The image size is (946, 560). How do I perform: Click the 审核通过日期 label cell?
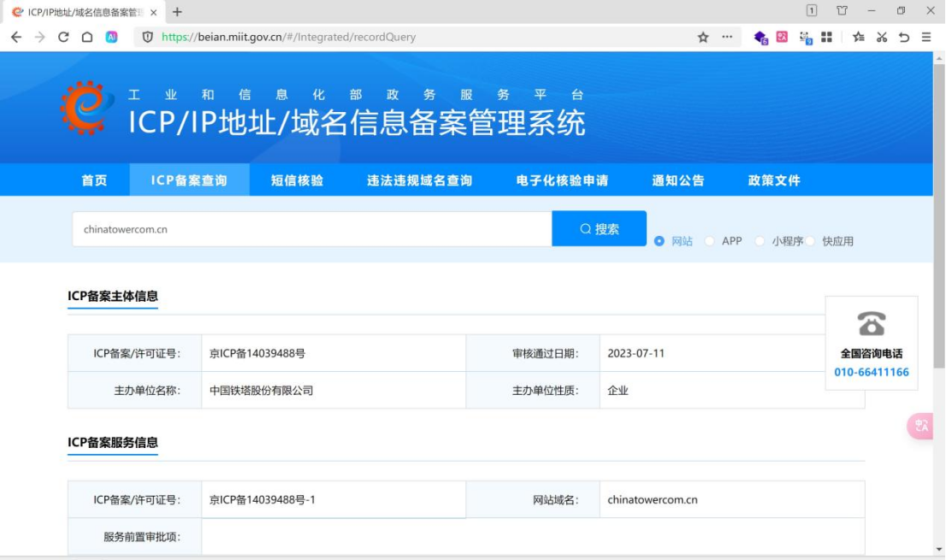click(x=533, y=353)
